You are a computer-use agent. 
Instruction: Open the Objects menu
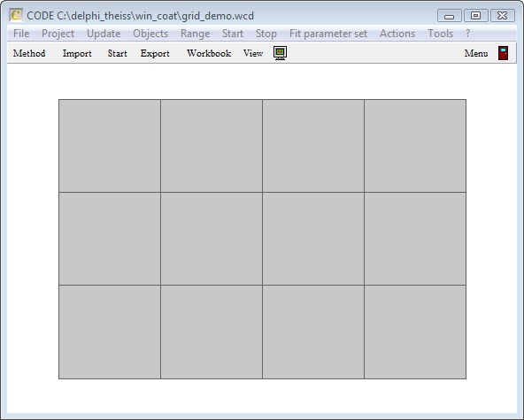click(x=150, y=34)
